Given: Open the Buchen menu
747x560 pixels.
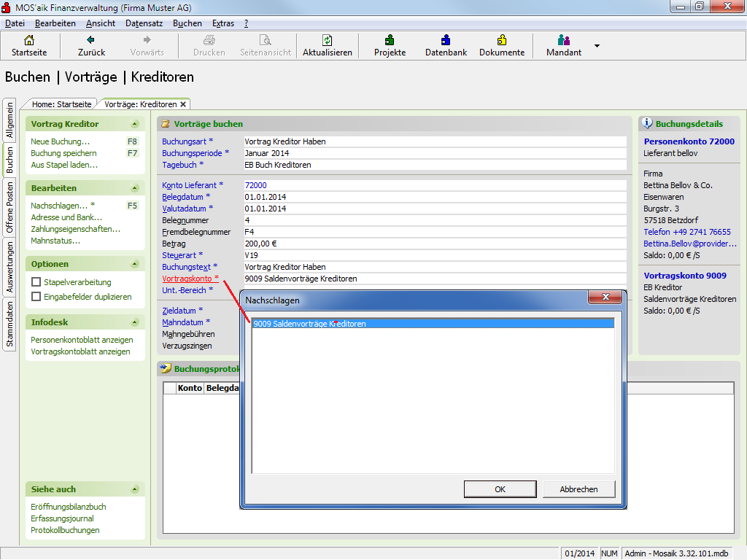Looking at the screenshot, I should point(187,23).
